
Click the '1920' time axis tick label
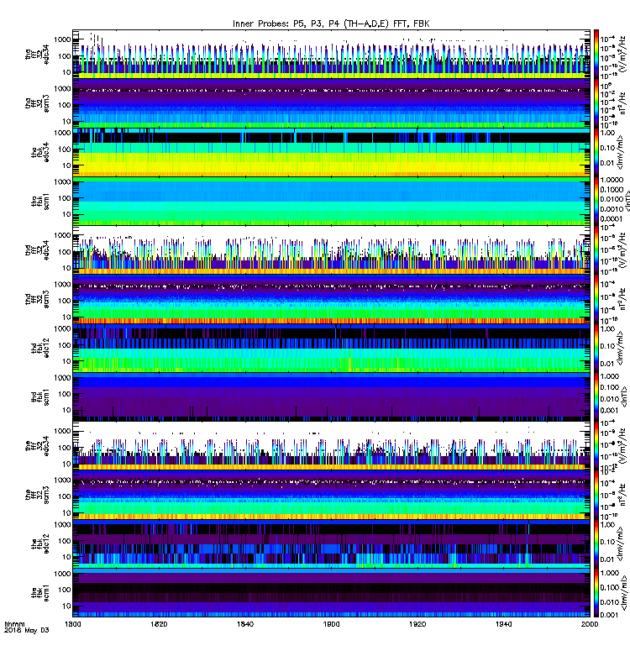click(417, 624)
